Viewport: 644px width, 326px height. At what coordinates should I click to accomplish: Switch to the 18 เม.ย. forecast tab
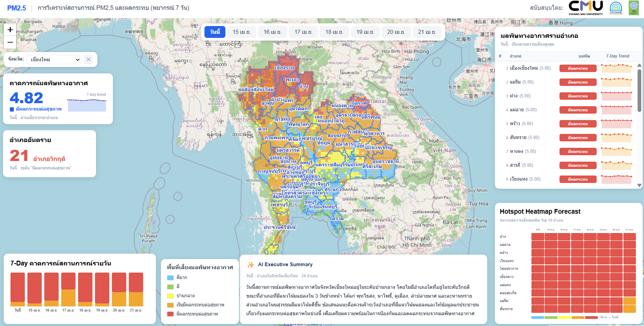click(334, 32)
